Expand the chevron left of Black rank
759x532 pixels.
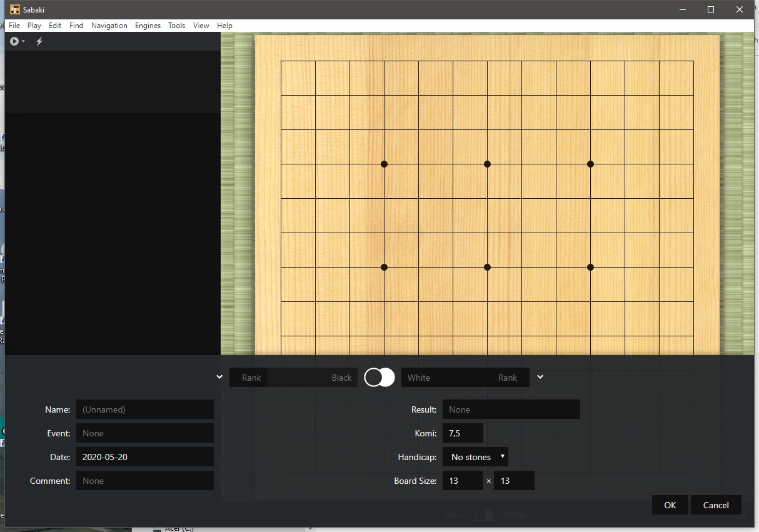point(219,377)
